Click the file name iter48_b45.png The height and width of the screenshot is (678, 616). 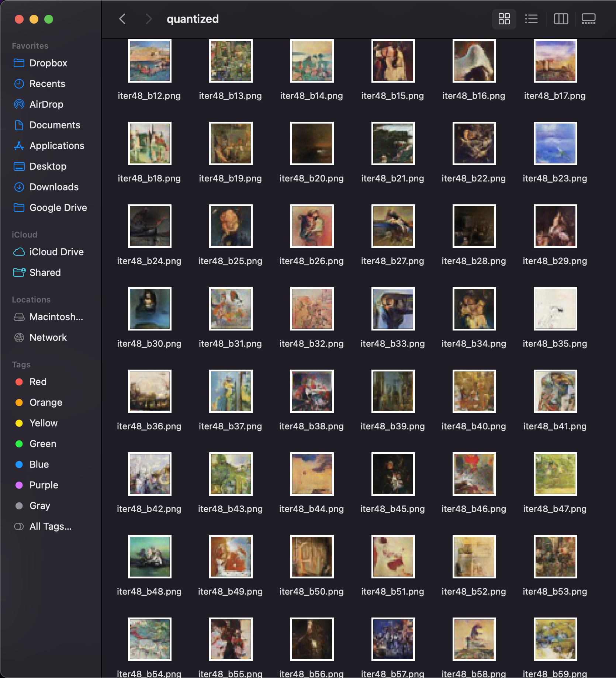(392, 509)
